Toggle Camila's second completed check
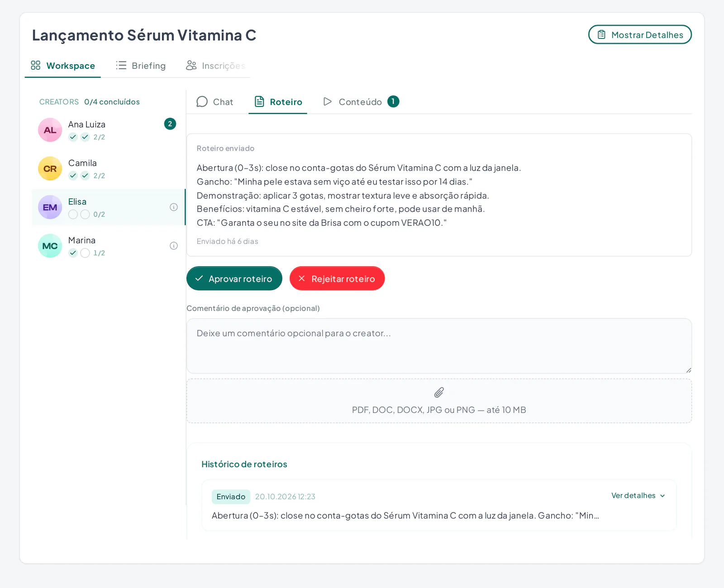 point(85,176)
